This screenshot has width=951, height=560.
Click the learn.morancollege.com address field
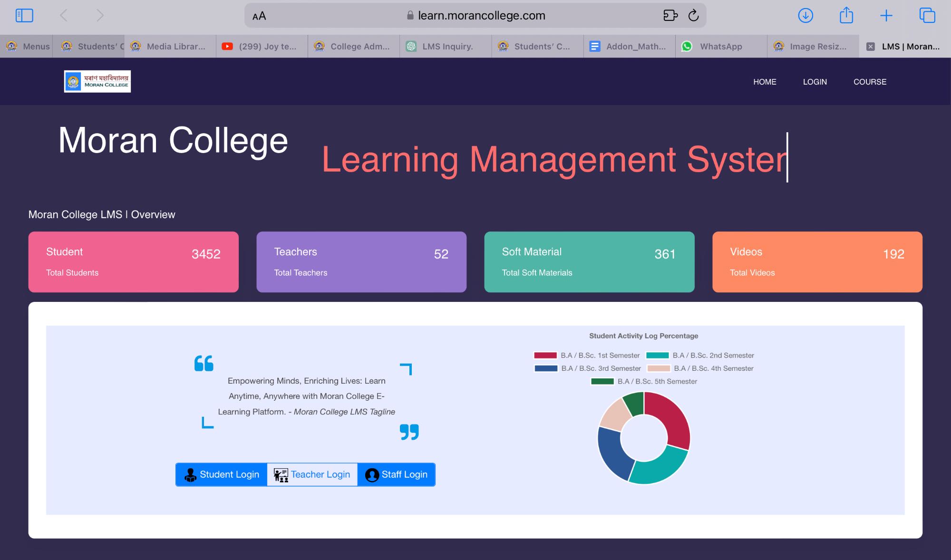click(475, 16)
